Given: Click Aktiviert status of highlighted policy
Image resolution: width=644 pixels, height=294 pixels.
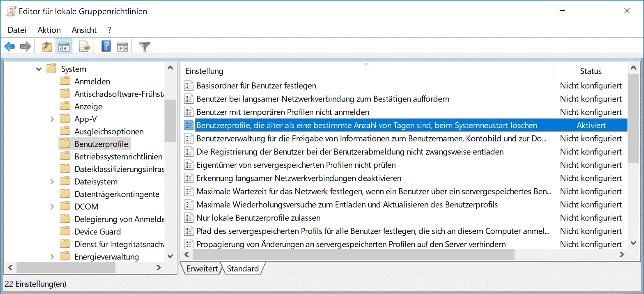Looking at the screenshot, I should 591,125.
